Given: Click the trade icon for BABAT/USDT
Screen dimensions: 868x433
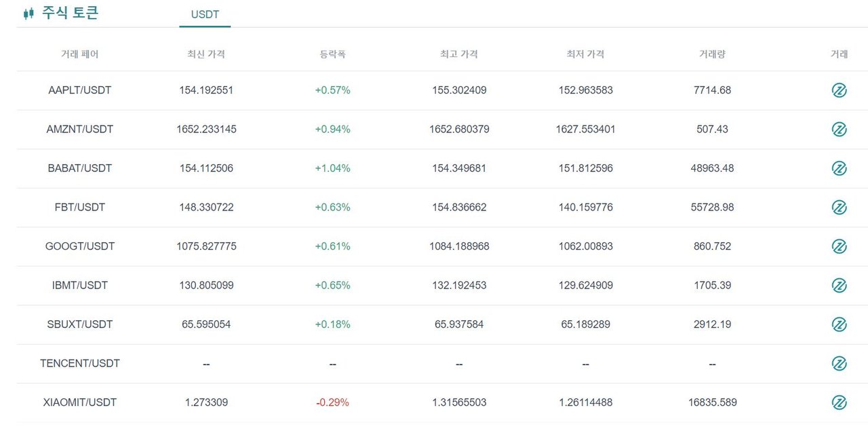Looking at the screenshot, I should coord(839,168).
